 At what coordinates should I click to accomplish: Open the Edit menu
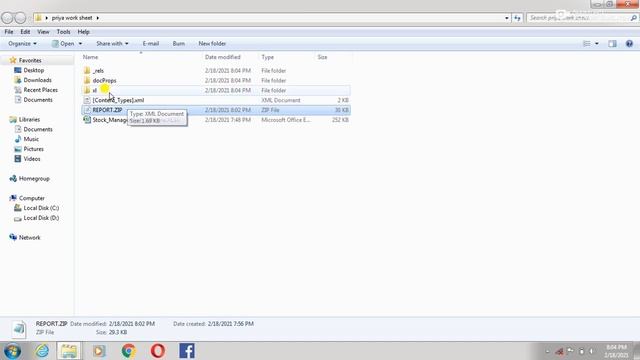25,32
